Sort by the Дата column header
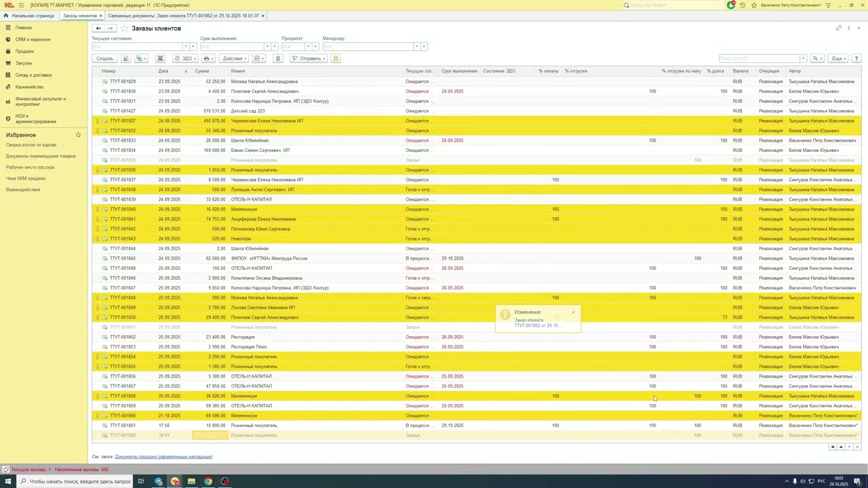 coord(173,71)
